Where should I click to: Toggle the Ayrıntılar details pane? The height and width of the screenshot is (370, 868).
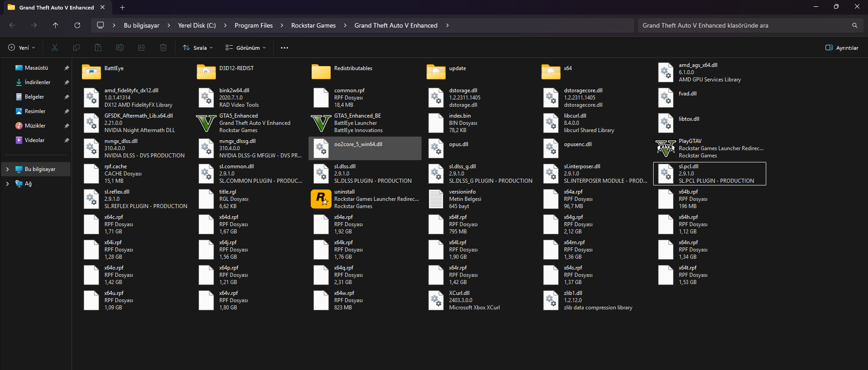(842, 47)
